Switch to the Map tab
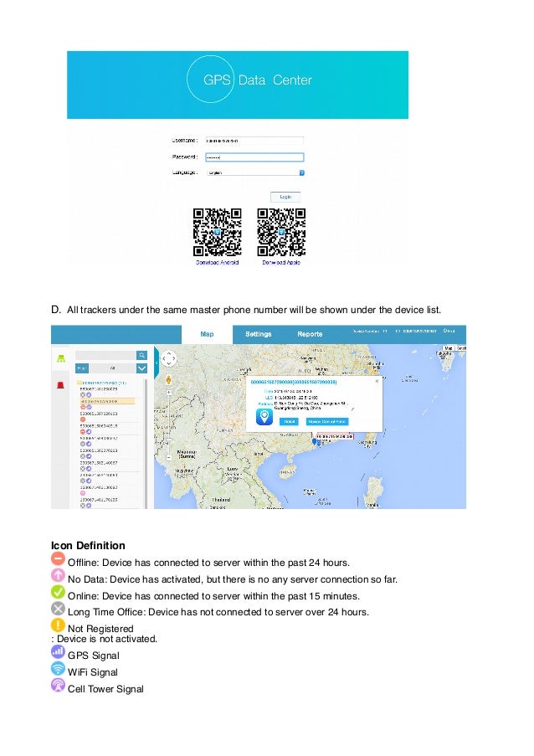 tap(207, 334)
